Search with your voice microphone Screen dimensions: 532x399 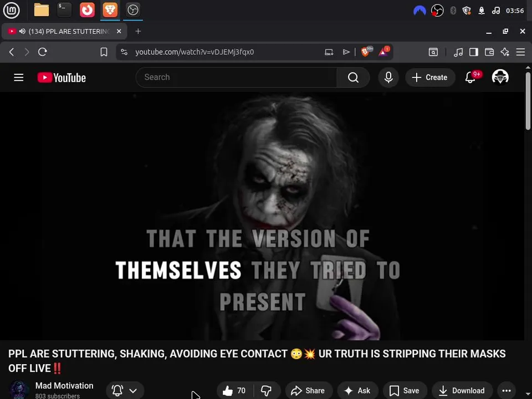click(x=388, y=78)
